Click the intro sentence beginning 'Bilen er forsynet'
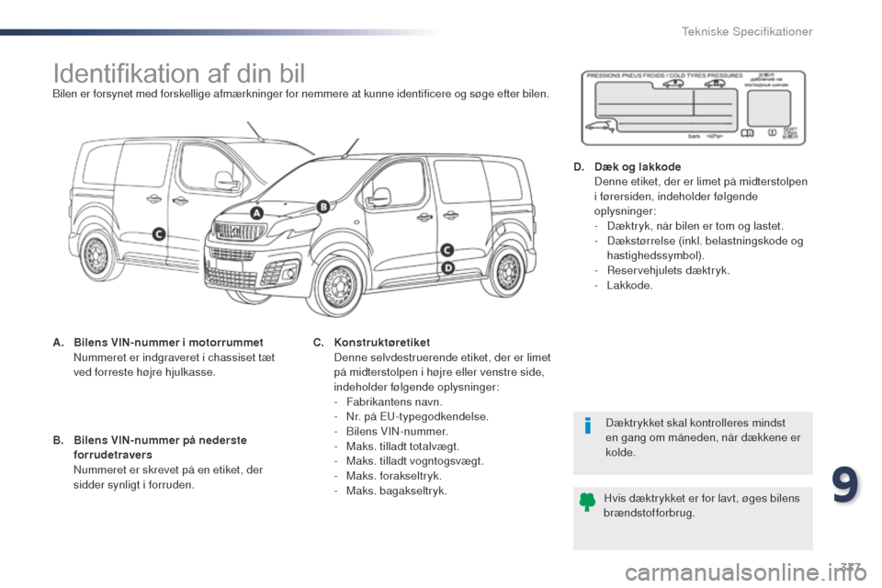882x588 pixels. coord(300,94)
